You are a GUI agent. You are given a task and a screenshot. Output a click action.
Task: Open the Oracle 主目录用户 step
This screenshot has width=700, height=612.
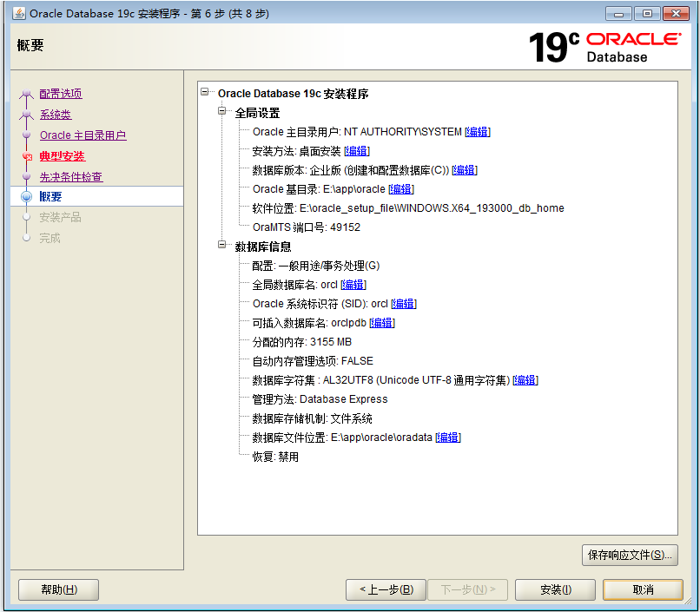point(83,135)
